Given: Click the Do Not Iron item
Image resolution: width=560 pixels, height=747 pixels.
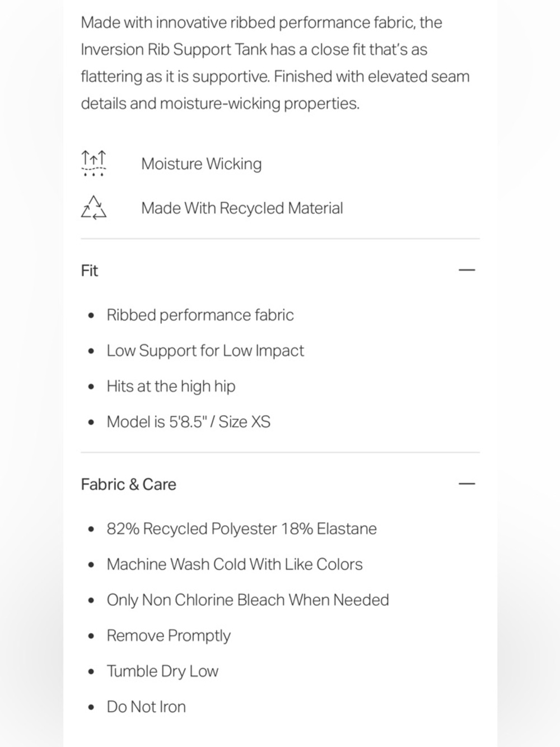Looking at the screenshot, I should pyautogui.click(x=146, y=707).
